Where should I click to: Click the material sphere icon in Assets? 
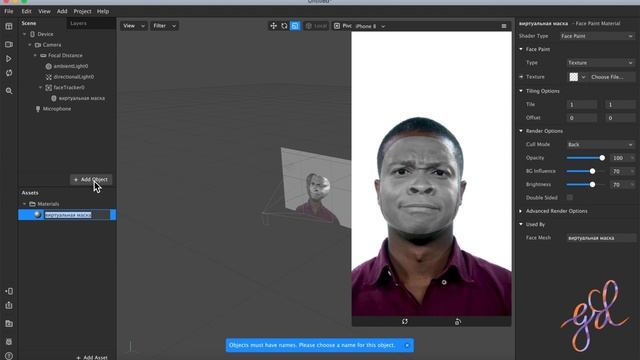[x=38, y=215]
